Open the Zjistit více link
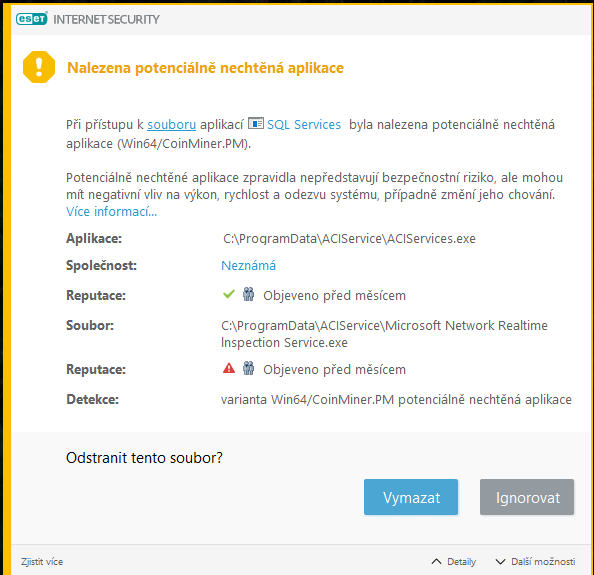Image resolution: width=594 pixels, height=575 pixels. pyautogui.click(x=42, y=561)
